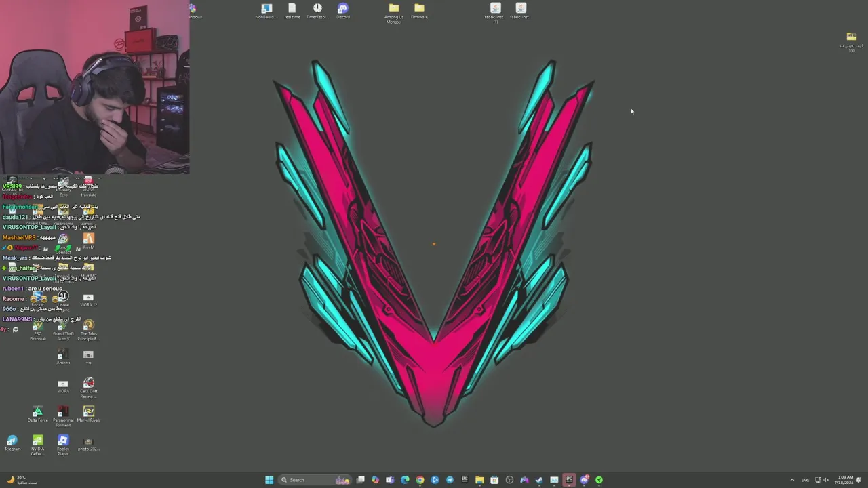Open File Explorer from the taskbar

[x=479, y=480]
